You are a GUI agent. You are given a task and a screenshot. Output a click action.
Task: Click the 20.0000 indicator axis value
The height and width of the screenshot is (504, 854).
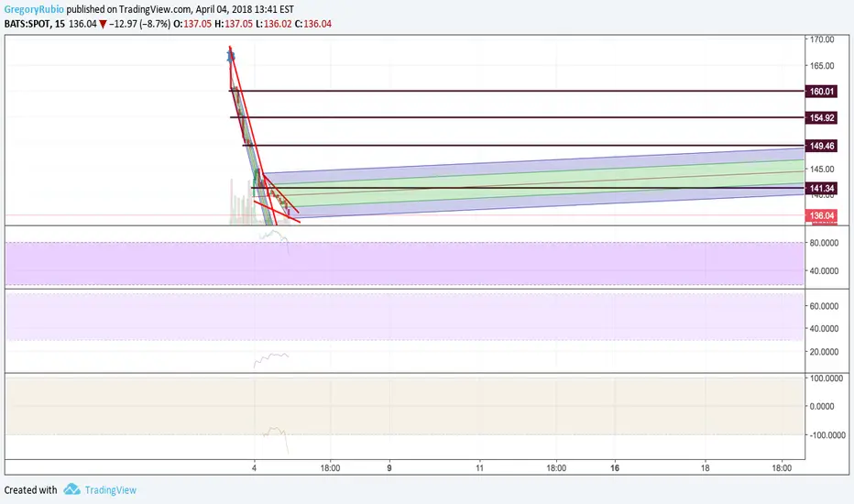tap(824, 352)
